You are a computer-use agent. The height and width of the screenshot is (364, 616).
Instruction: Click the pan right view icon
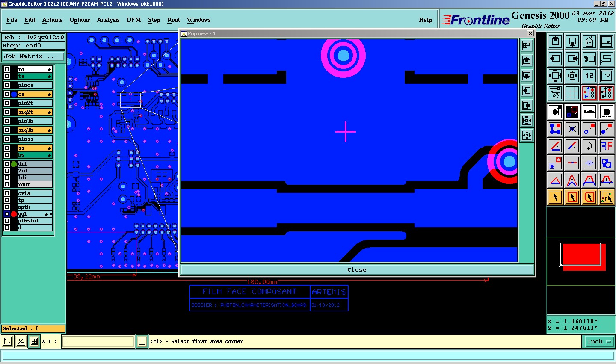point(572,59)
